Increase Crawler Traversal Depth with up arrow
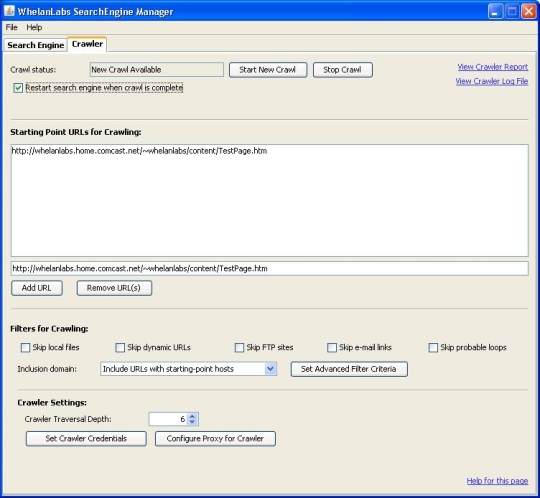Image resolution: width=540 pixels, height=498 pixels. pos(193,416)
